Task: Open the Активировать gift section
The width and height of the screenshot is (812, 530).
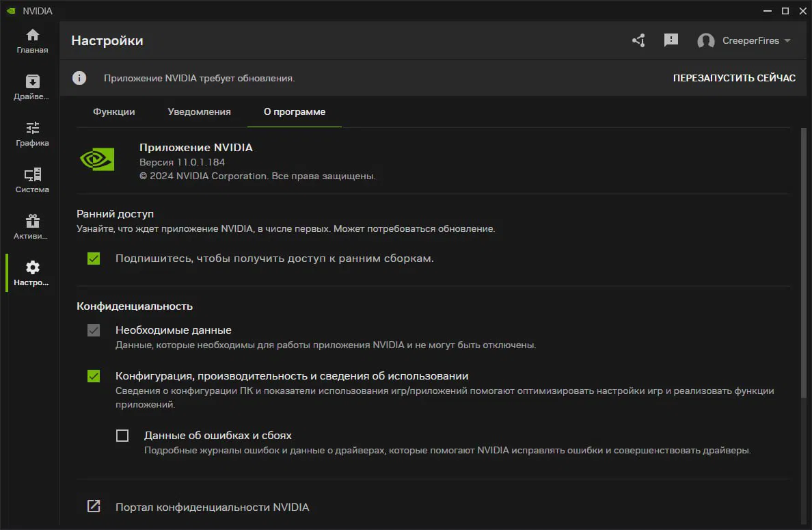Action: [x=32, y=227]
